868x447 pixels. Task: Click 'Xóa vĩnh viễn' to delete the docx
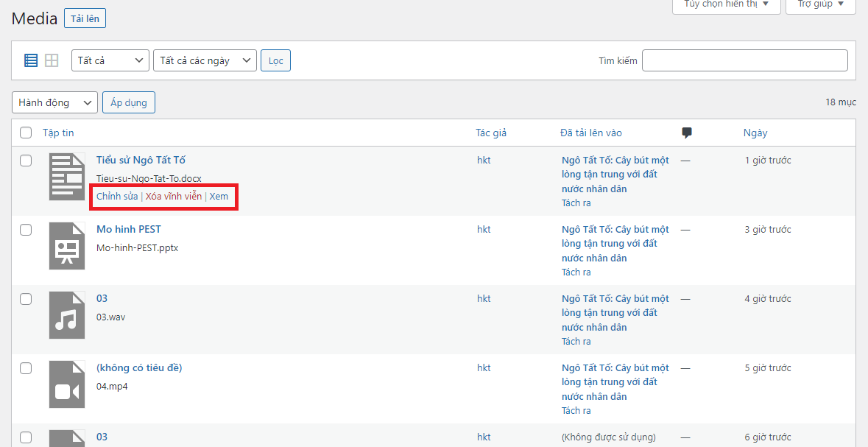coord(173,197)
